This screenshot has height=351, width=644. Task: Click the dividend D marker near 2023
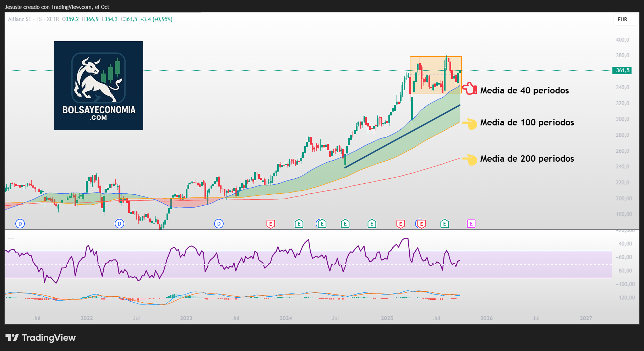(x=219, y=223)
